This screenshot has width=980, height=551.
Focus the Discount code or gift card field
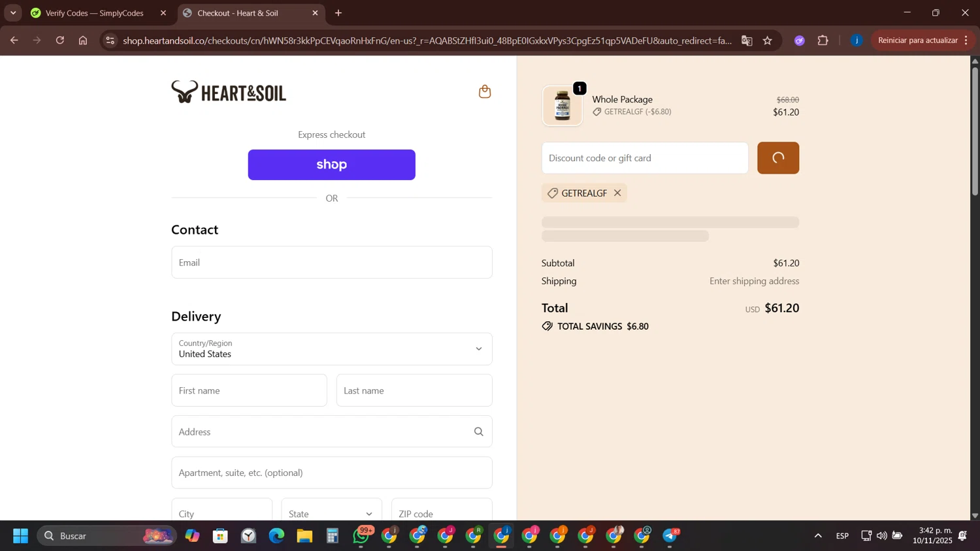645,158
